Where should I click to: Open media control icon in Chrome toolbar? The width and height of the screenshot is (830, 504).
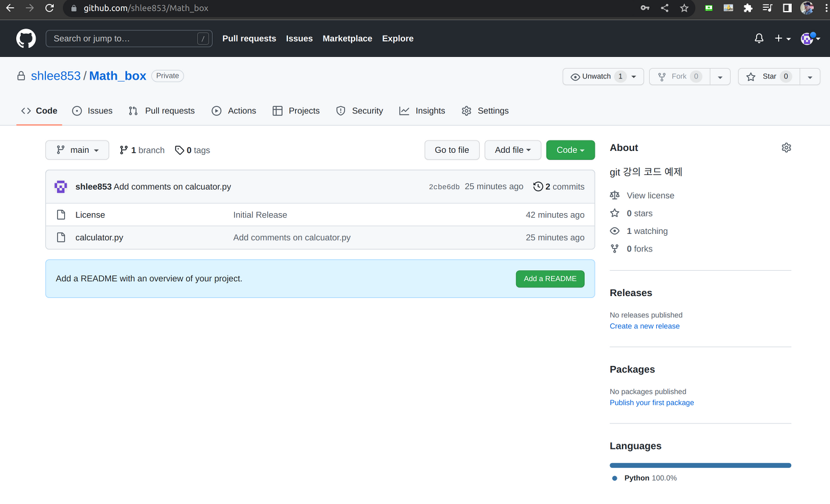click(767, 8)
